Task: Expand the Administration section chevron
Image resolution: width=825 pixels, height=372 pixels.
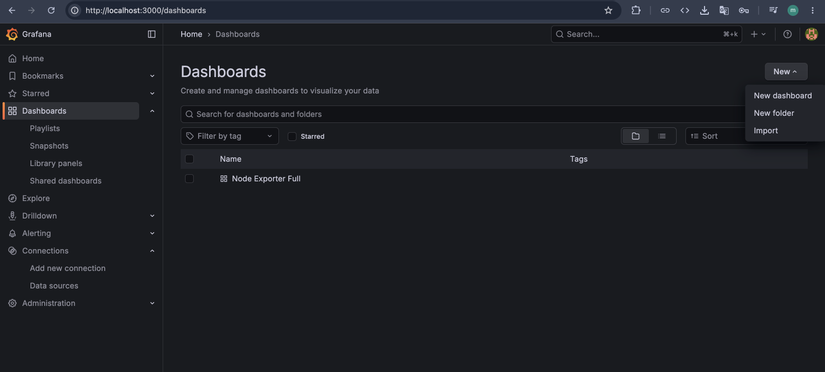Action: [152, 303]
